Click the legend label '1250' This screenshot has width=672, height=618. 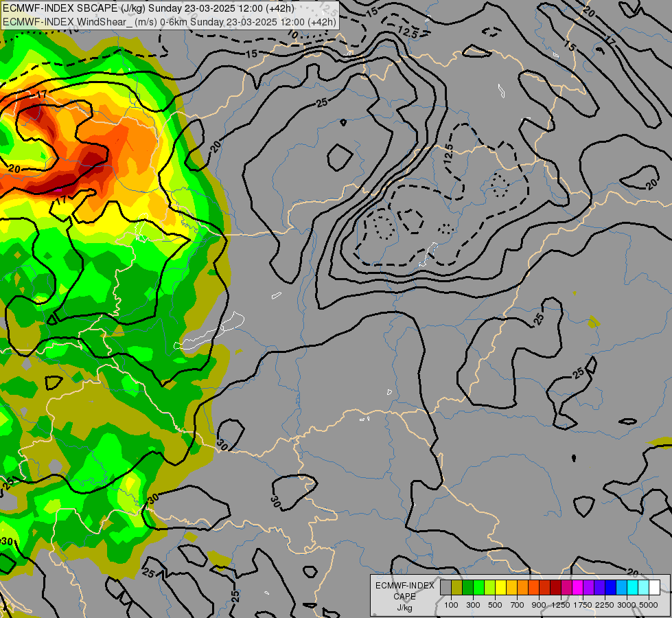click(x=561, y=605)
